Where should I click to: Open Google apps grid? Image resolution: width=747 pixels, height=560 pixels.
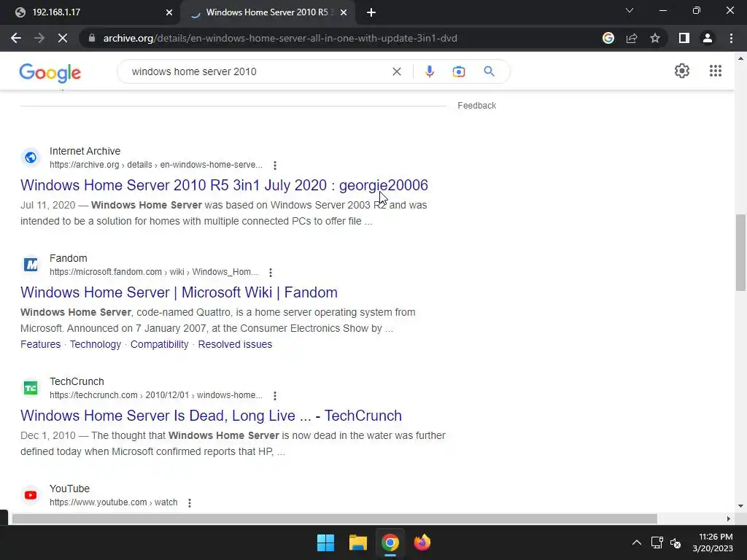click(715, 71)
